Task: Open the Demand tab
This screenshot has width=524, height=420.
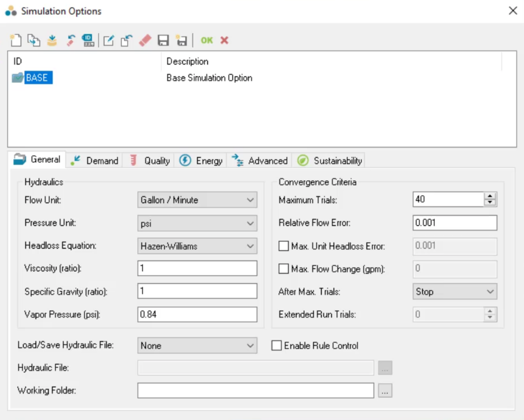Action: point(94,161)
